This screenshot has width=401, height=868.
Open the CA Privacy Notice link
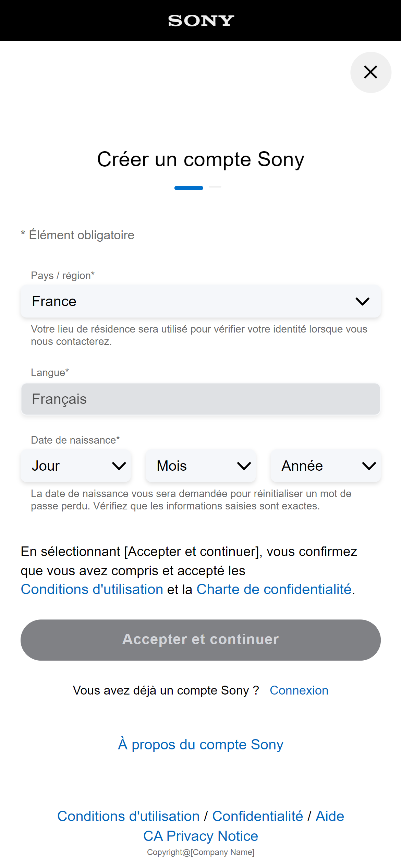click(x=200, y=836)
